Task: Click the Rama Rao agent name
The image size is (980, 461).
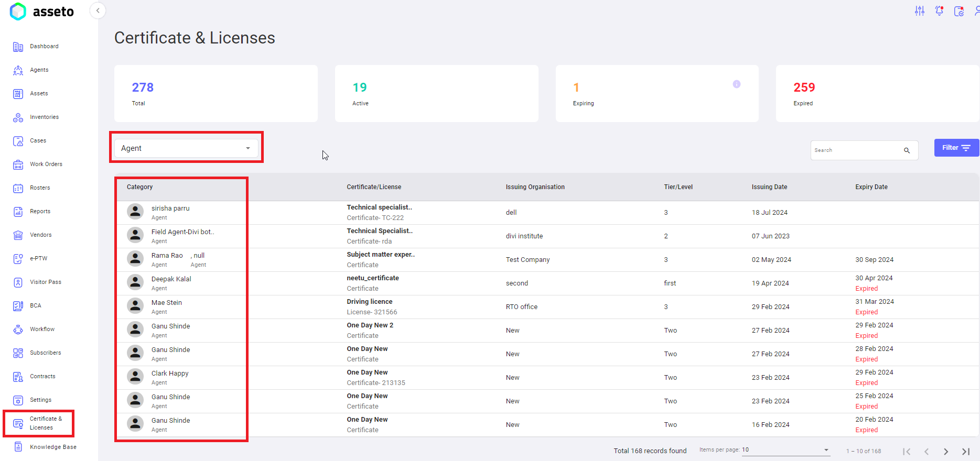Action: (167, 256)
